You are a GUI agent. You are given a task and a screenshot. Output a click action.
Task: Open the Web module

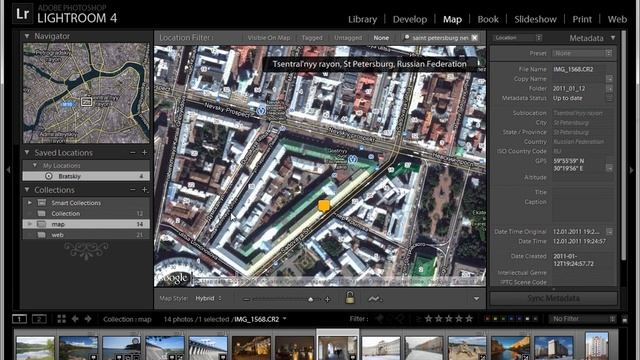[x=617, y=19]
